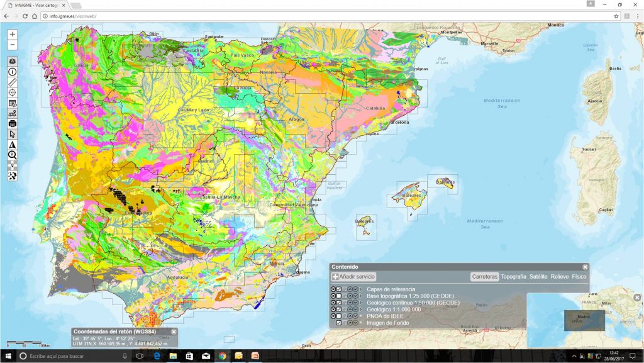The image size is (644, 363).
Task: Select the Carreteras basemap tab
Action: (x=485, y=277)
